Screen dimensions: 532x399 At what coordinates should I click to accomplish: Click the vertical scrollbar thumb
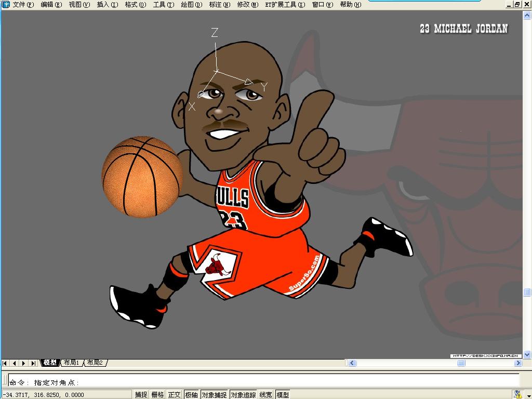527,292
